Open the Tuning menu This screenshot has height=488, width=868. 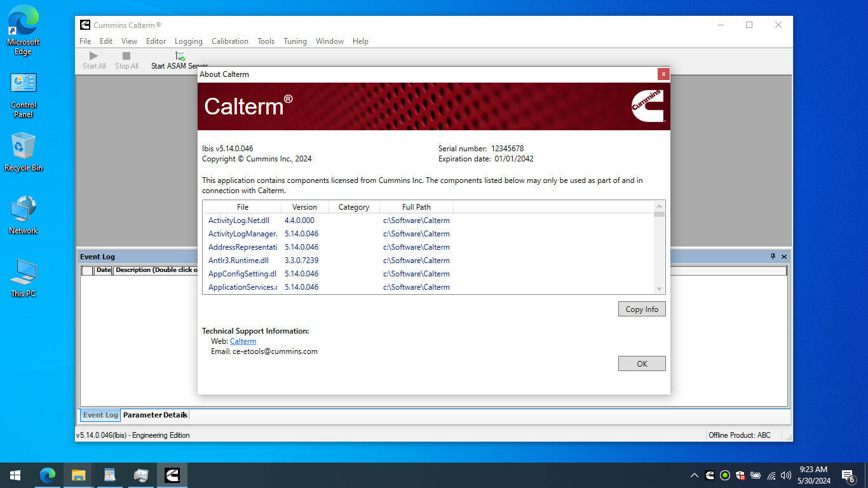click(295, 41)
